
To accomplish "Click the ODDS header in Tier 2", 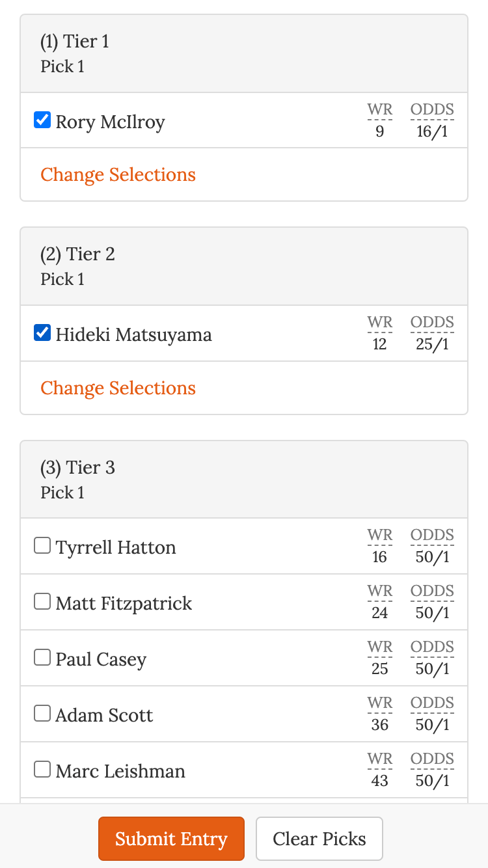I will pyautogui.click(x=431, y=321).
